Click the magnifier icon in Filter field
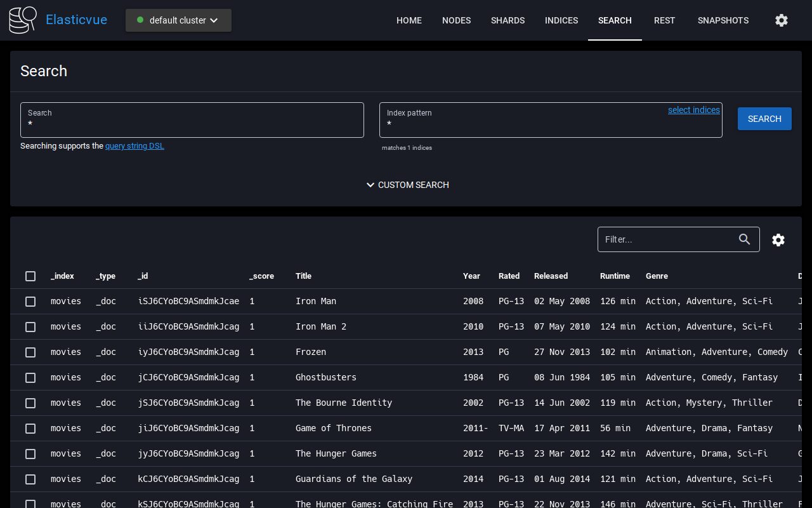The width and height of the screenshot is (812, 508). pos(745,239)
